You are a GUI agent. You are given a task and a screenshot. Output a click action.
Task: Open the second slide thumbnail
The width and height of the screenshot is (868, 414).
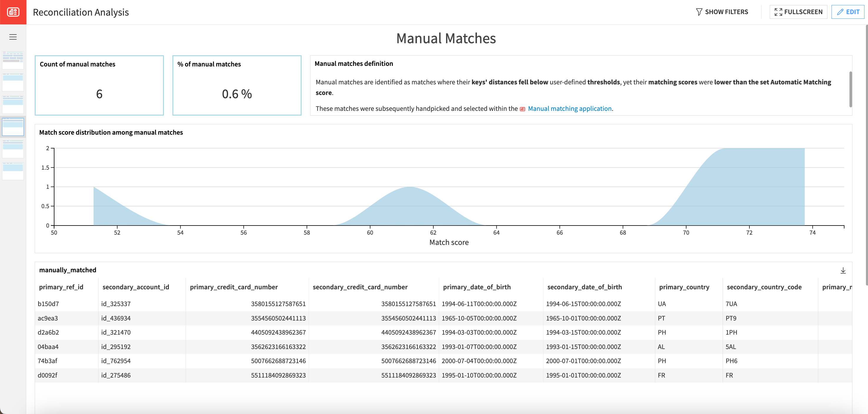pyautogui.click(x=13, y=83)
